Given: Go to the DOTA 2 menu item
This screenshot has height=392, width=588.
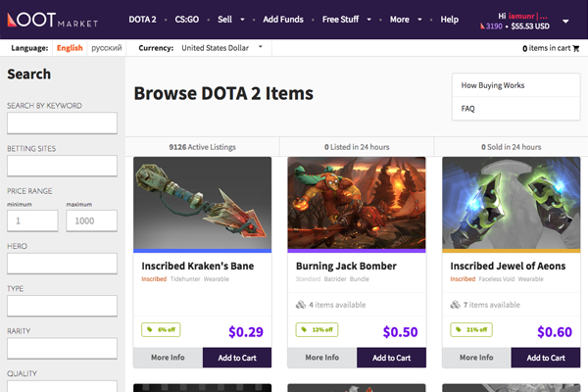Looking at the screenshot, I should pos(142,20).
